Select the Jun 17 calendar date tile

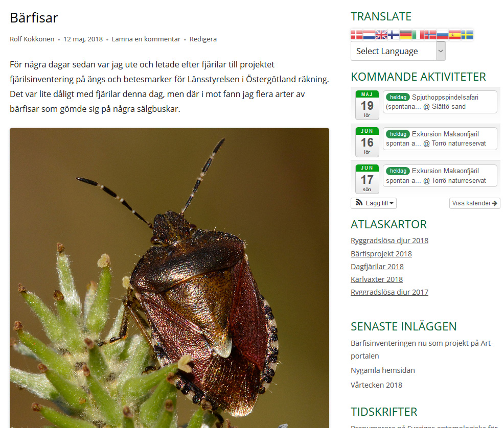pos(367,179)
